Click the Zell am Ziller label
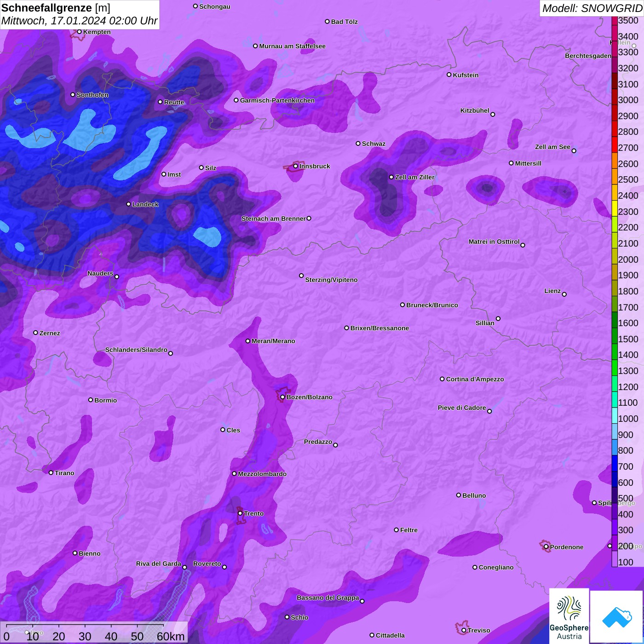This screenshot has width=644, height=644. (x=414, y=177)
